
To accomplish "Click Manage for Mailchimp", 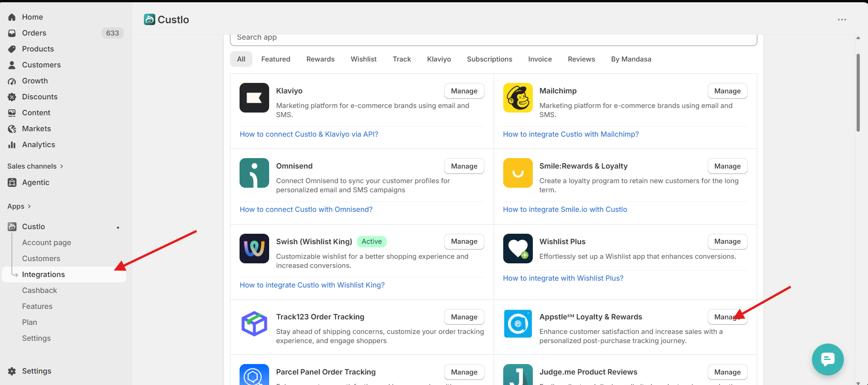I will point(727,91).
